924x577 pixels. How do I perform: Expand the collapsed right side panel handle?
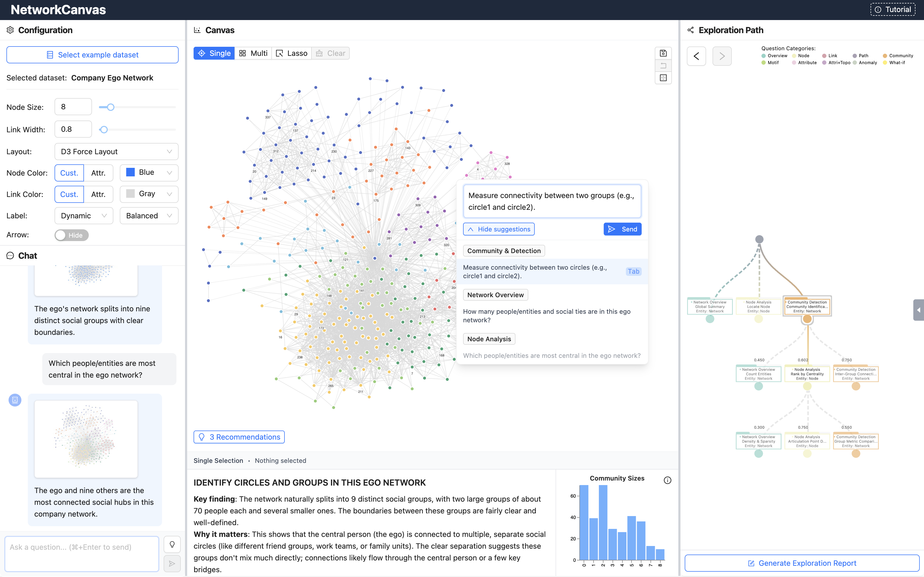[x=918, y=310]
